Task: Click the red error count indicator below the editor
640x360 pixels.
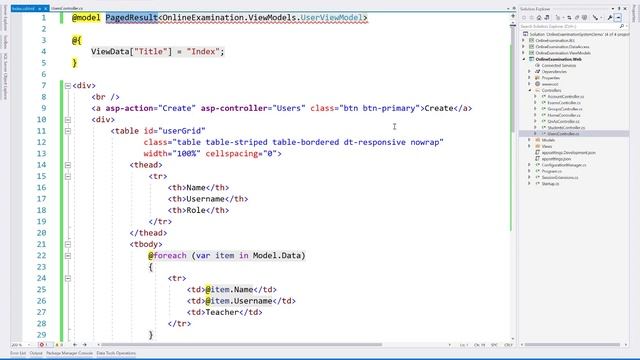Action: click(44, 345)
